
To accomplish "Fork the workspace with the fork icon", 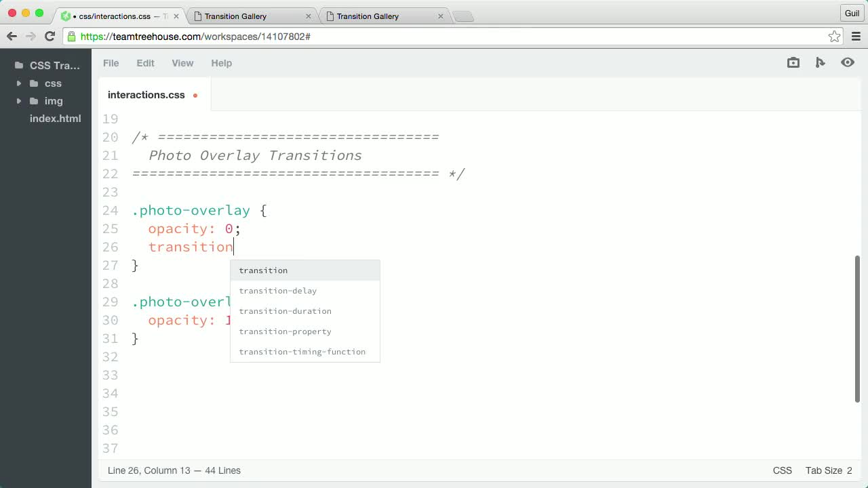I will [821, 62].
